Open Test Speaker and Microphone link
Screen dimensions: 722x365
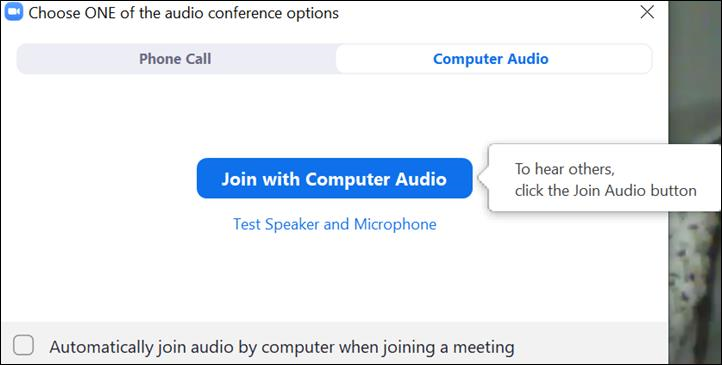[335, 224]
